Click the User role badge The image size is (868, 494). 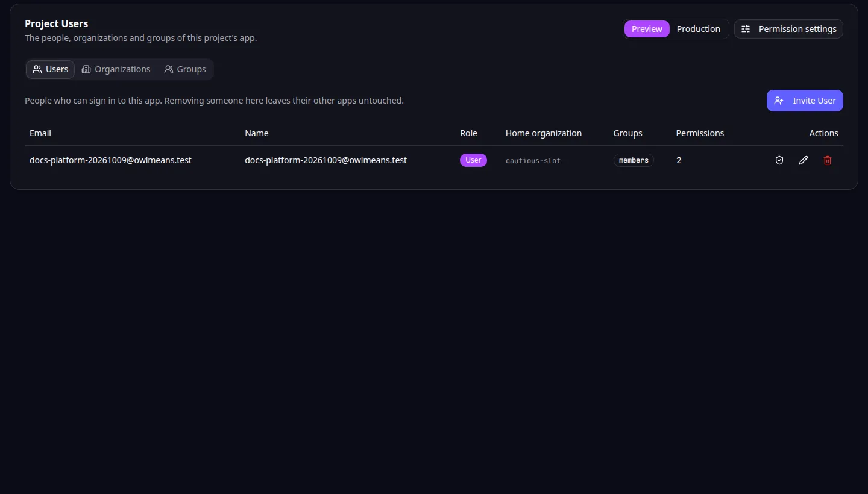473,160
